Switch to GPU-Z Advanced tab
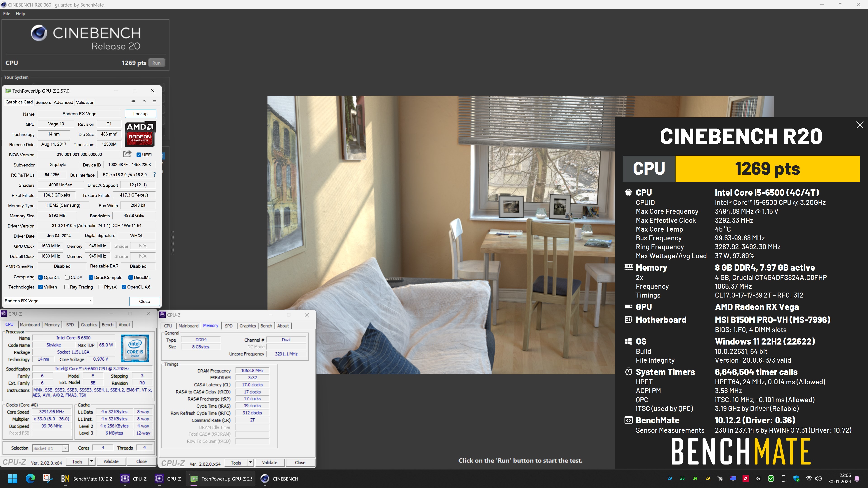Viewport: 868px width, 488px height. pos(63,102)
